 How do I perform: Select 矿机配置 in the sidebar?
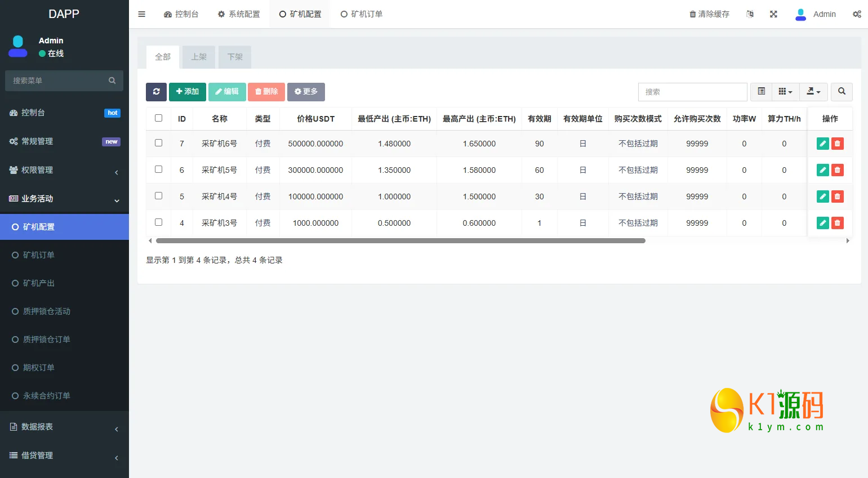click(x=64, y=227)
